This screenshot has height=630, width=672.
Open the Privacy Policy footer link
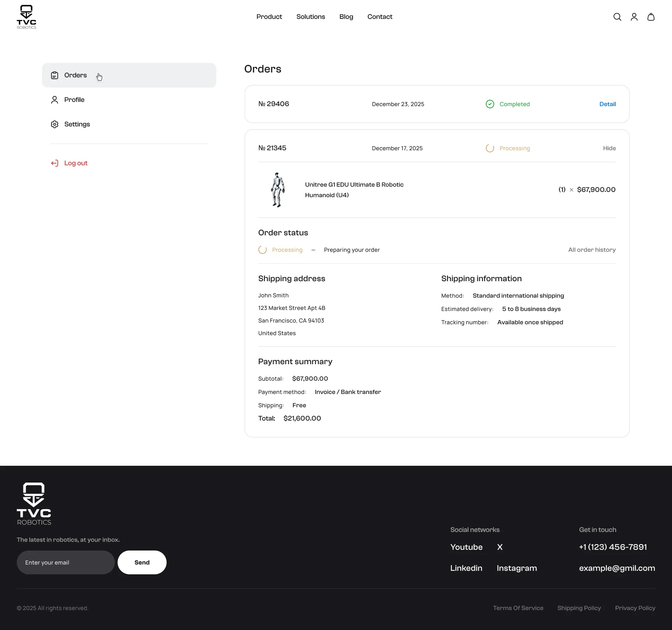coord(635,608)
